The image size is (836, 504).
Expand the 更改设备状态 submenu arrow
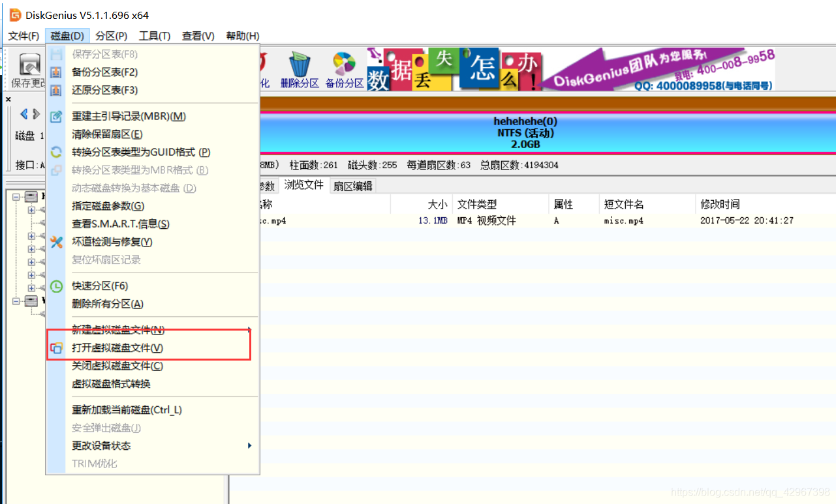click(250, 446)
